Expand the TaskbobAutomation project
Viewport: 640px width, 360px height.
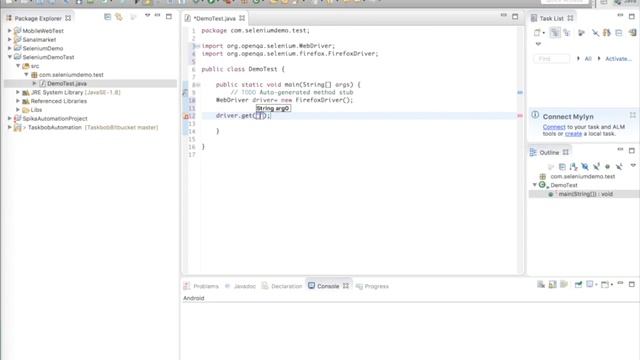point(10,127)
